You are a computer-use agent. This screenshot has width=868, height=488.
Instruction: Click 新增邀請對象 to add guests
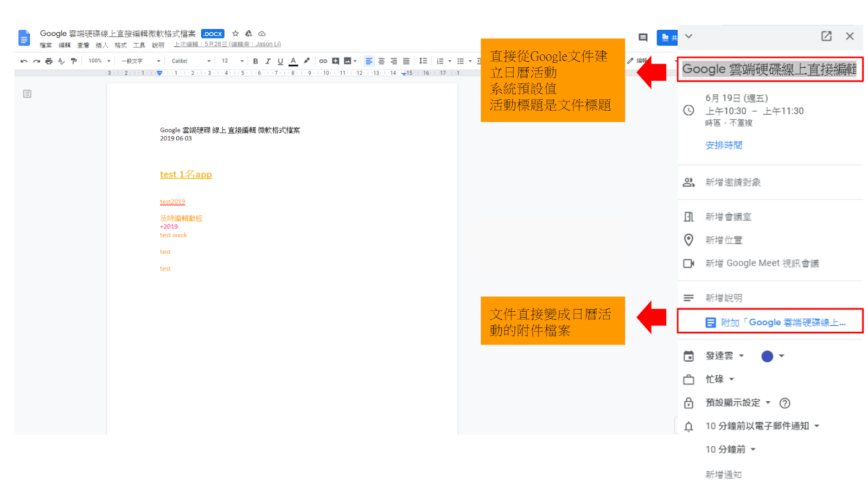tap(733, 183)
